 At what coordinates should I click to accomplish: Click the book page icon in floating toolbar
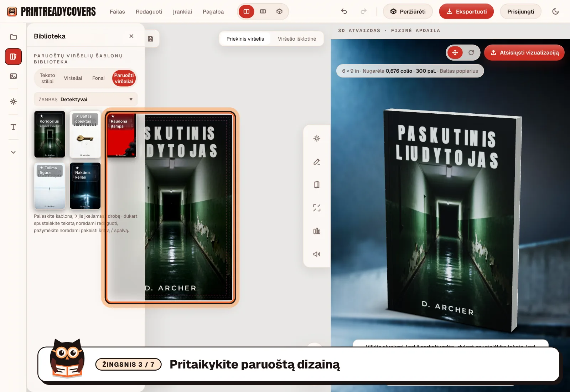point(317,185)
